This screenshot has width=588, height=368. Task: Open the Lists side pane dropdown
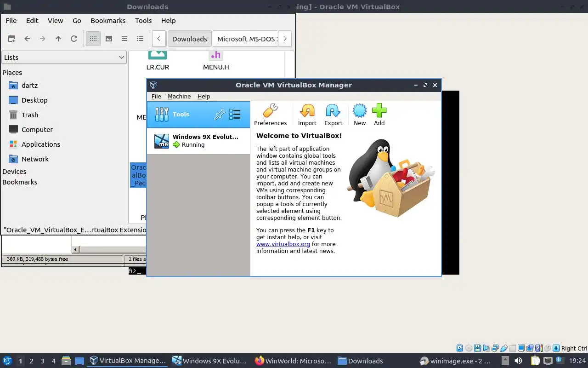point(64,57)
